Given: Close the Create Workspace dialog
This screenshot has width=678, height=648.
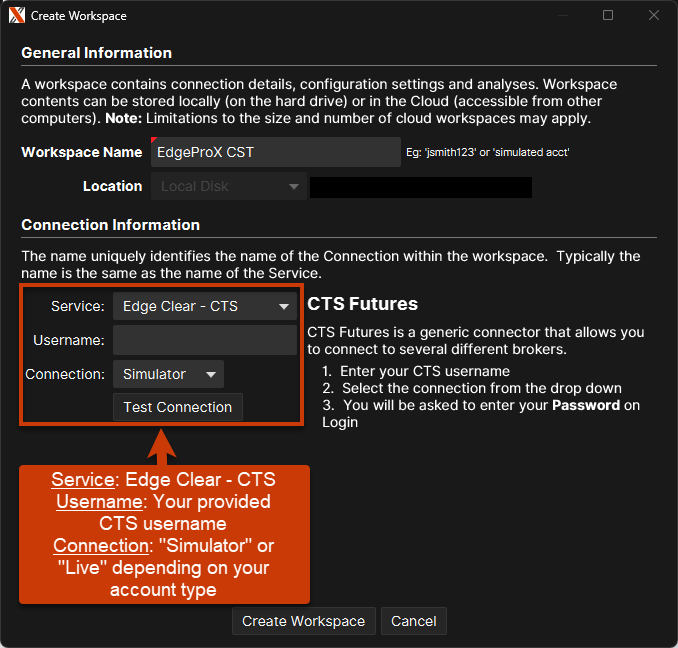Looking at the screenshot, I should click(654, 16).
